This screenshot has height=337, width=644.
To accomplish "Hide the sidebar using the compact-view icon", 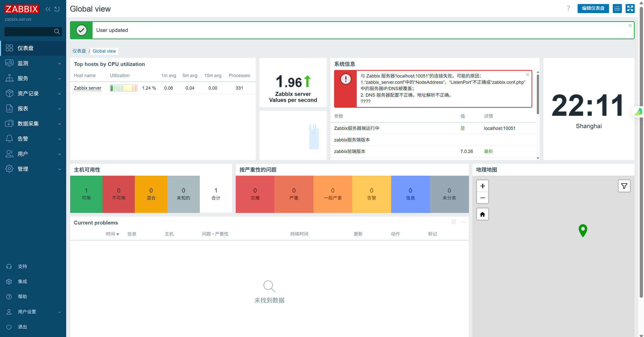I will [57, 9].
